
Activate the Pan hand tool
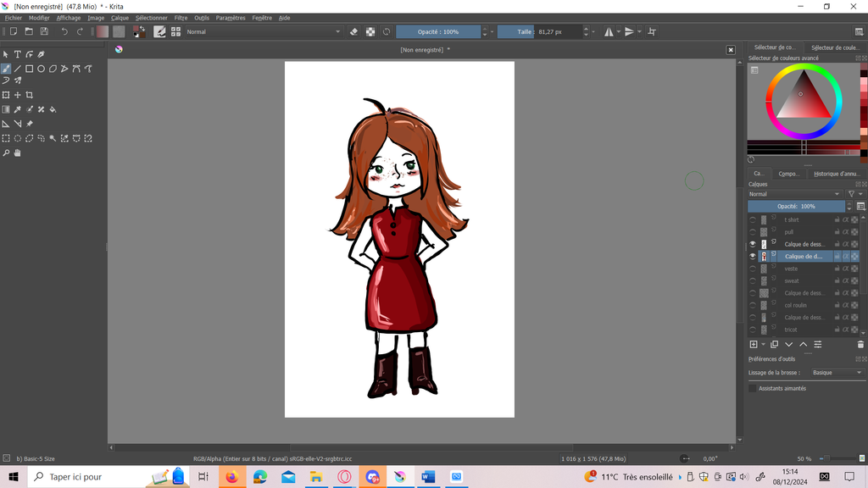[17, 153]
